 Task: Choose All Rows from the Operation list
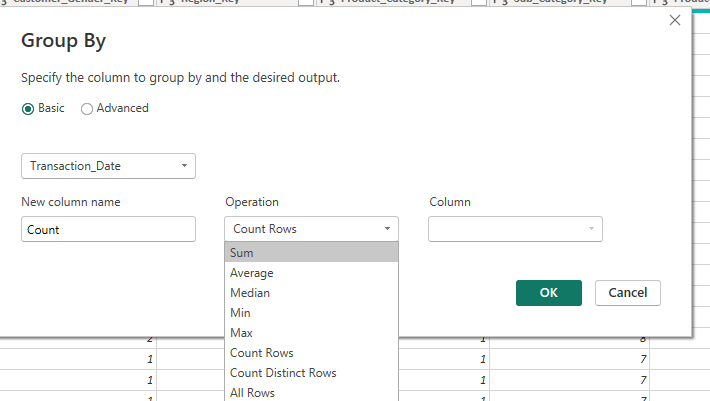[x=312, y=392]
